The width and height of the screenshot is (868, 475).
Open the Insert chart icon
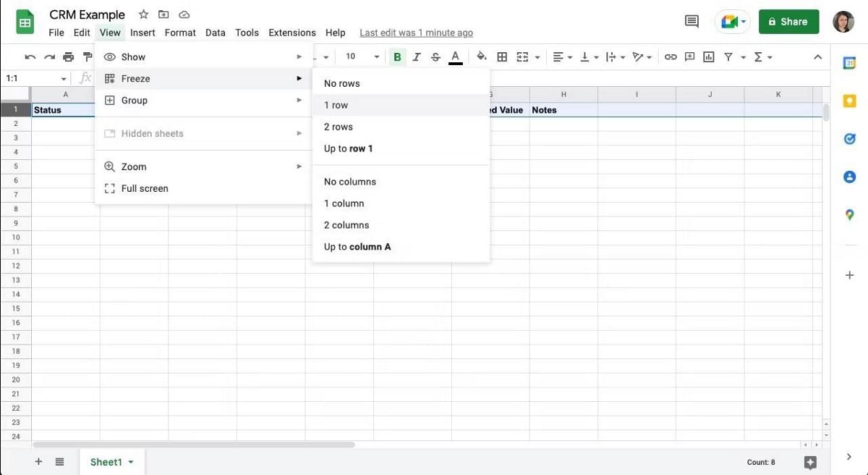pyautogui.click(x=708, y=56)
